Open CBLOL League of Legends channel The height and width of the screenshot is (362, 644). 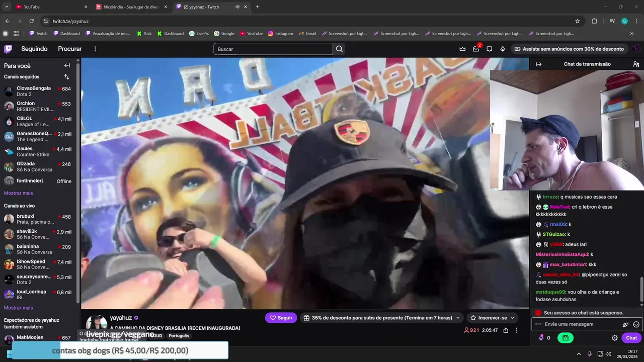[39, 121]
